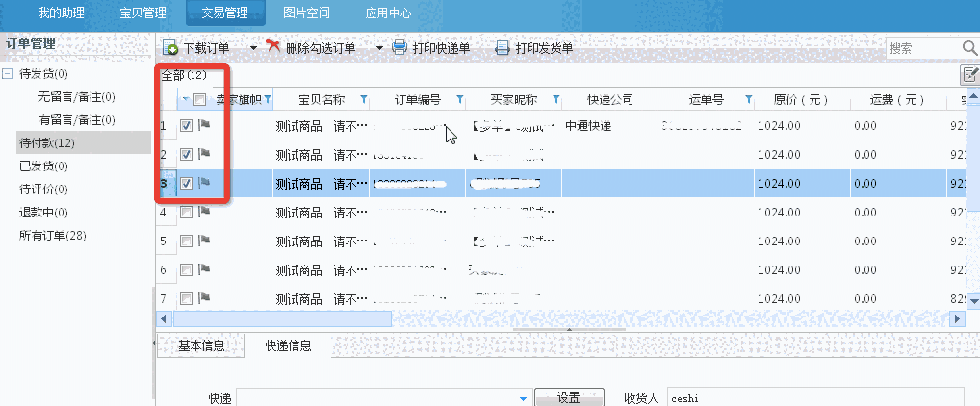Toggle the select-all checkbox in table header
The height and width of the screenshot is (406, 980).
199,99
